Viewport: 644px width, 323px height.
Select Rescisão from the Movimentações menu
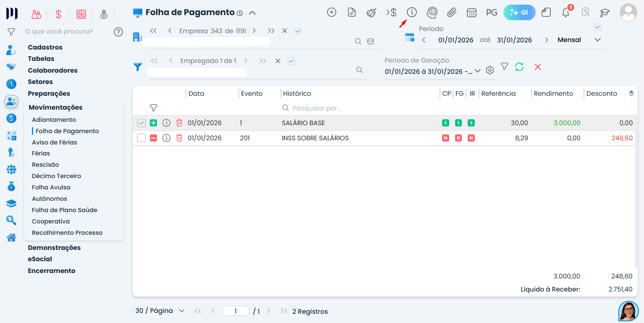tap(46, 164)
